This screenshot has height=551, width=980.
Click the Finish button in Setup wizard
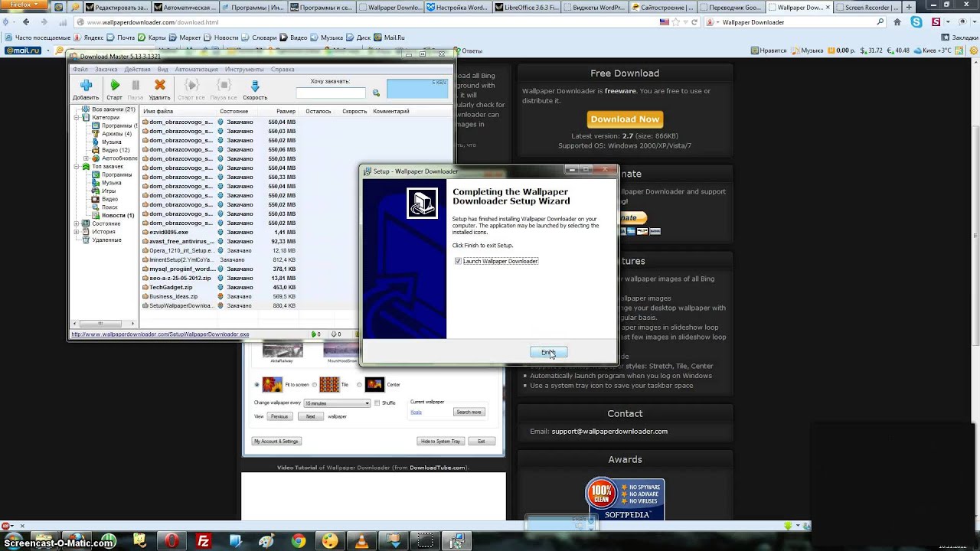(x=548, y=352)
